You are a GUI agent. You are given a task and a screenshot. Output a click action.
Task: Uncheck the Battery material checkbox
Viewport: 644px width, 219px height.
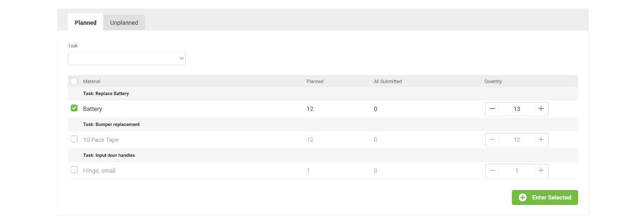click(x=74, y=109)
